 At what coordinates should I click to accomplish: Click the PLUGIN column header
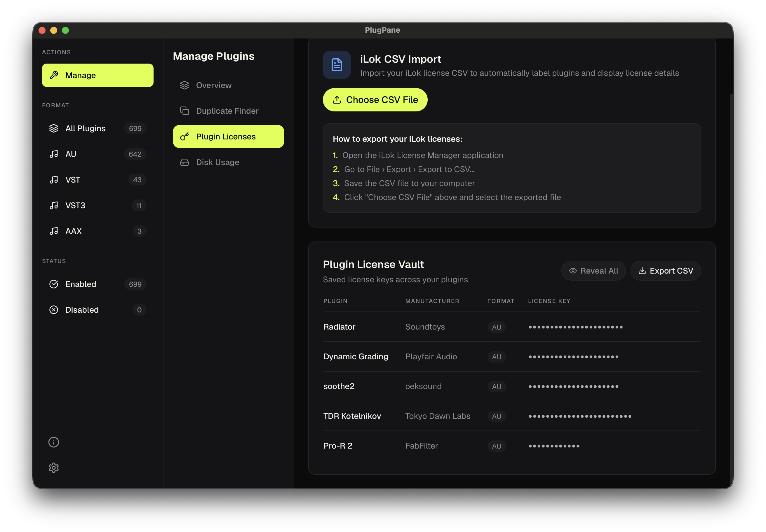(335, 301)
